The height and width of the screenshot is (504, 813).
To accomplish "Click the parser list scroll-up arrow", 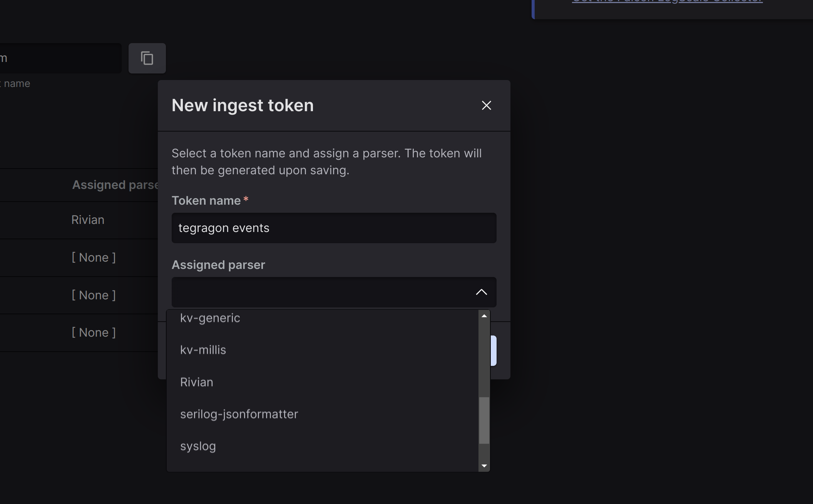I will pos(484,316).
